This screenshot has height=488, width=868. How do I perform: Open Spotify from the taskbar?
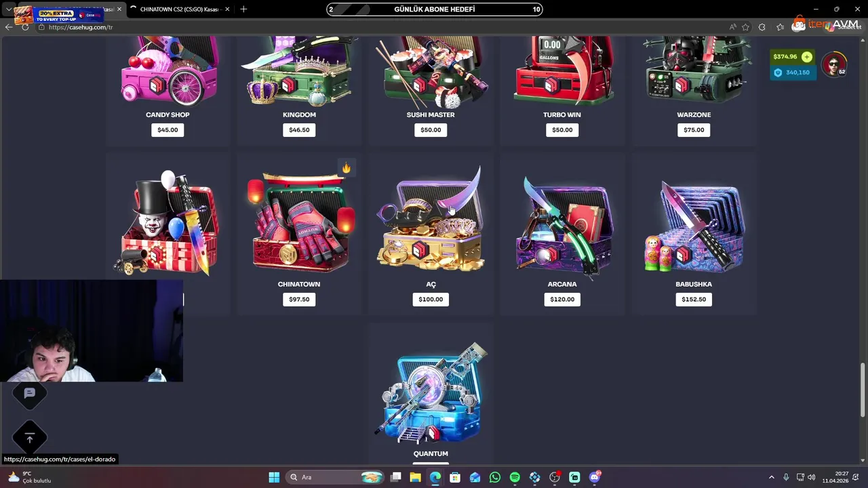[x=515, y=477]
